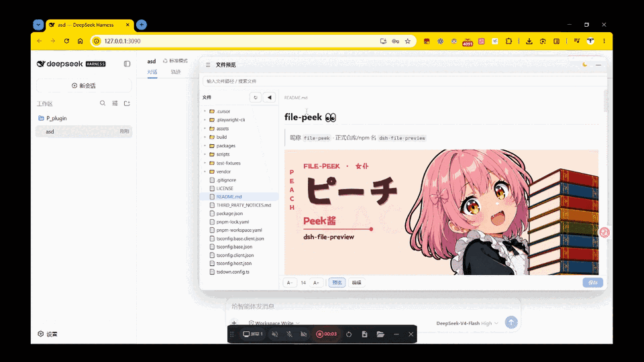
Task: Open the recorder's file icon
Action: click(364, 334)
